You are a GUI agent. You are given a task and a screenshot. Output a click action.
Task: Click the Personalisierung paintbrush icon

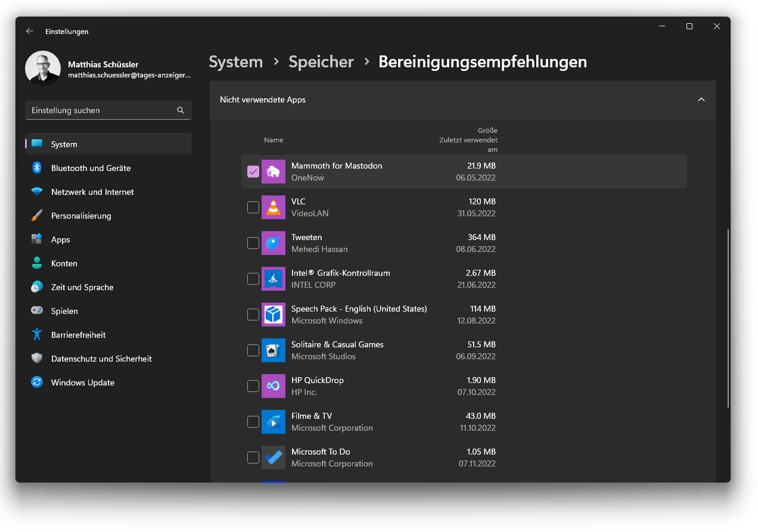pyautogui.click(x=37, y=216)
